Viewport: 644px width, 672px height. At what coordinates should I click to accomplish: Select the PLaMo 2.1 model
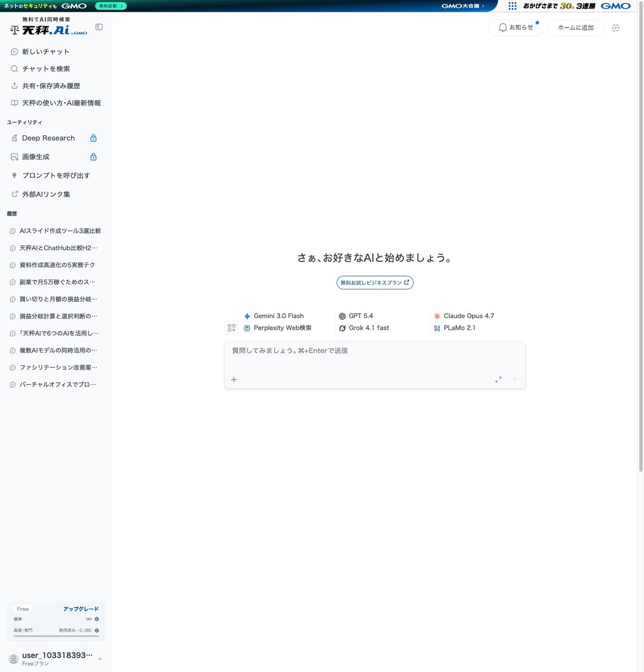click(454, 328)
